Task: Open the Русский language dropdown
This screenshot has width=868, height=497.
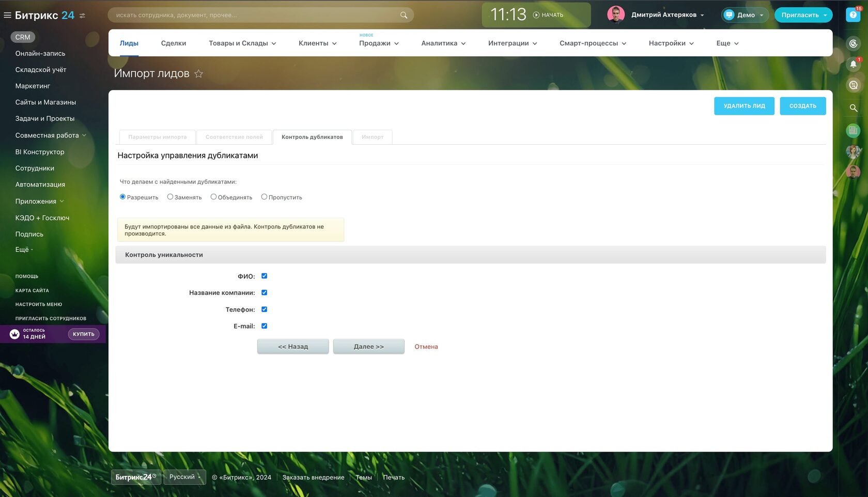Action: [184, 477]
